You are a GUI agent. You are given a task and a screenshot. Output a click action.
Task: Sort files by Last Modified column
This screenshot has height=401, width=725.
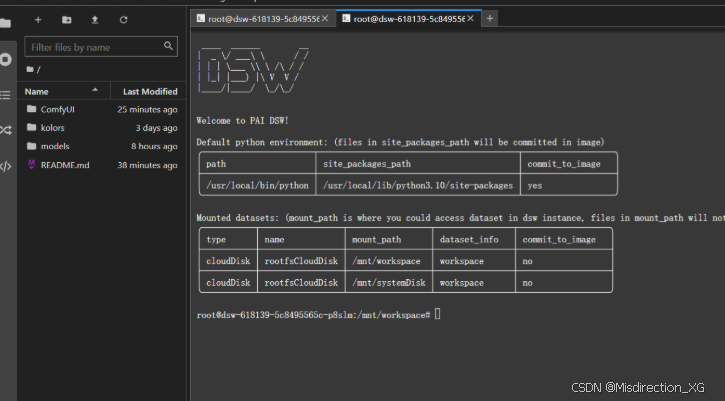point(149,91)
